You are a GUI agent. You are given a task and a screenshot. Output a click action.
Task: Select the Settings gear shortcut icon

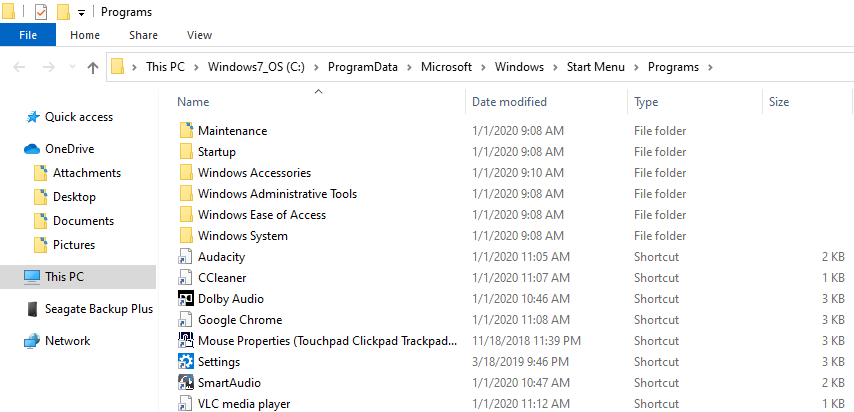(185, 362)
